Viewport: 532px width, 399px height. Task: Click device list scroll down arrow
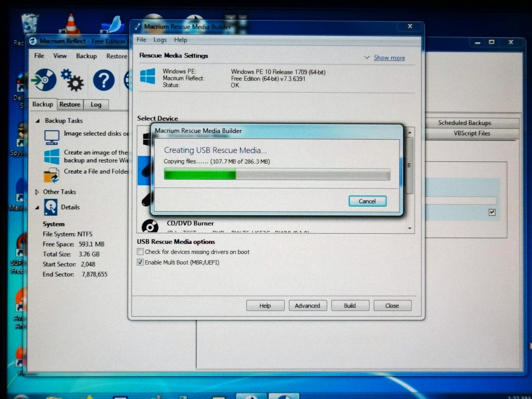point(410,228)
